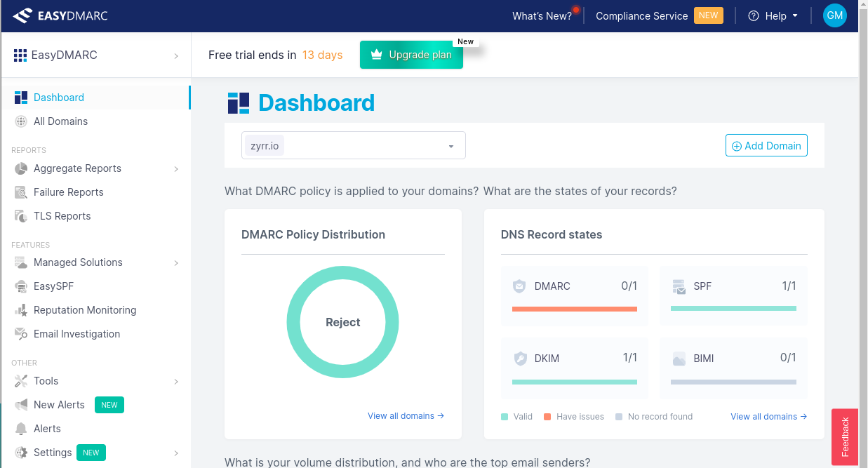
Task: Open Reputation Monitoring
Action: point(84,309)
